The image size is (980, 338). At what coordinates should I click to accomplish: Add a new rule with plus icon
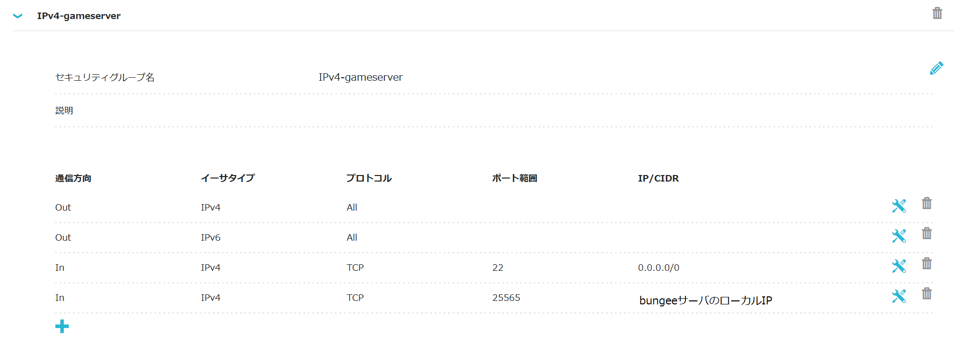point(62,326)
